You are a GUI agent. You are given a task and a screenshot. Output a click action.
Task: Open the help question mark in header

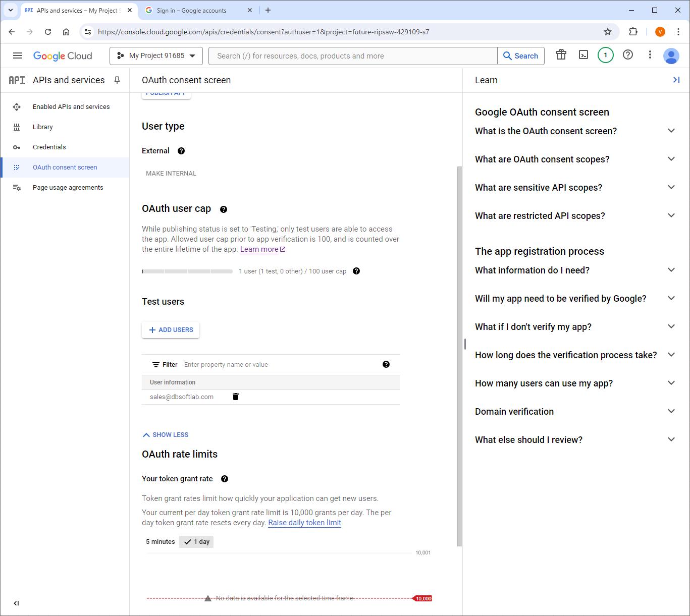(x=628, y=55)
